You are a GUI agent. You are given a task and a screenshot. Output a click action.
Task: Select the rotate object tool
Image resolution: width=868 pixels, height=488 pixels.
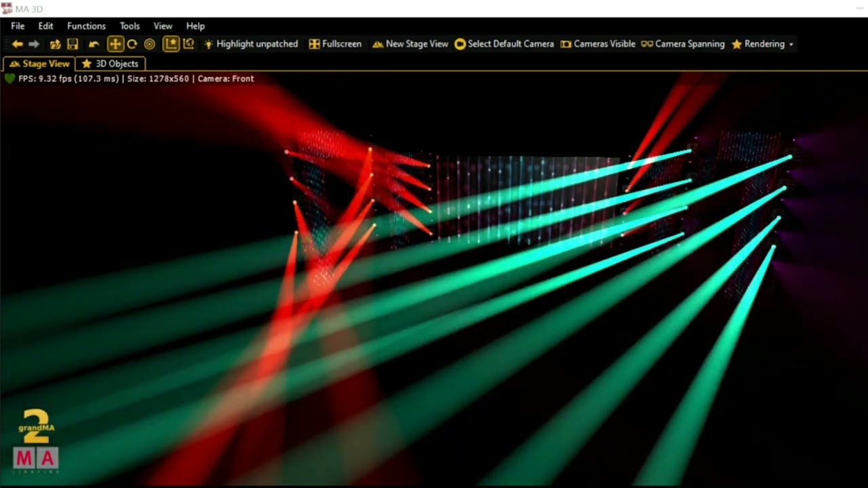[132, 44]
